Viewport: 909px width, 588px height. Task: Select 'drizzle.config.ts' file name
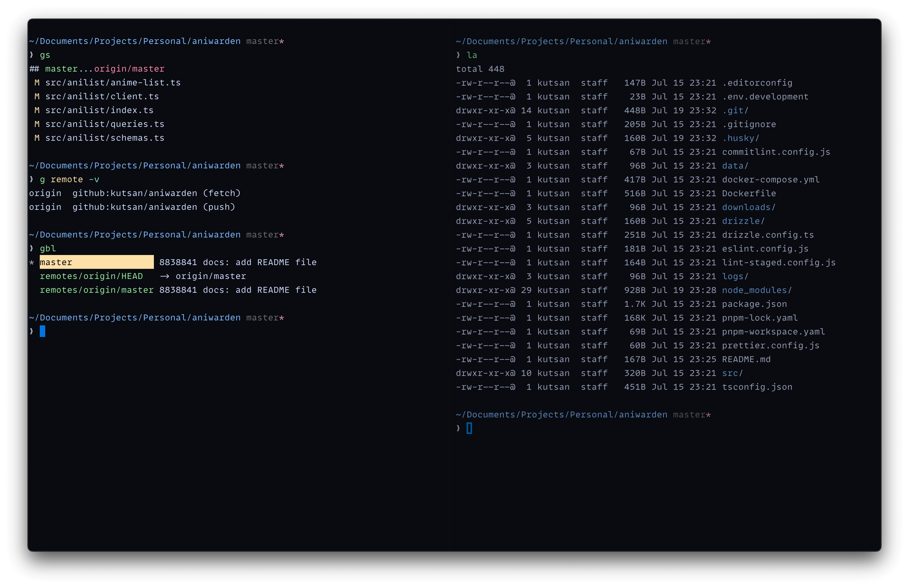(x=768, y=235)
